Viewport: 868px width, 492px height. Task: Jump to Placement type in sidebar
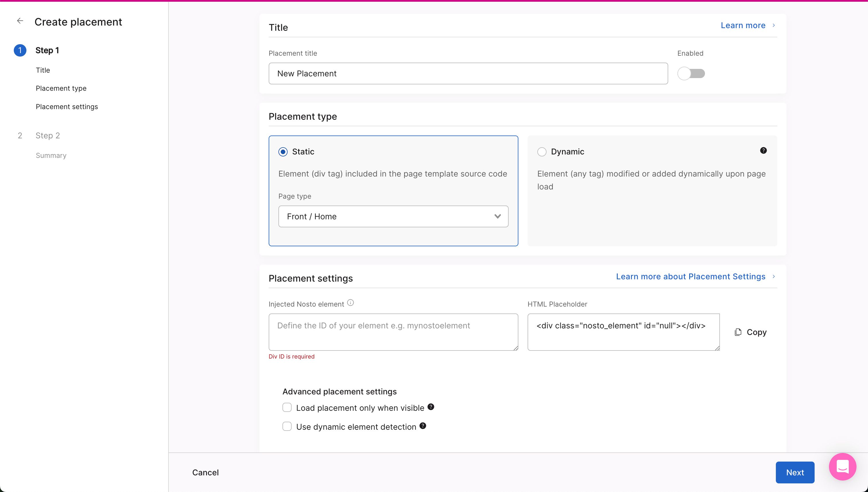pyautogui.click(x=61, y=88)
